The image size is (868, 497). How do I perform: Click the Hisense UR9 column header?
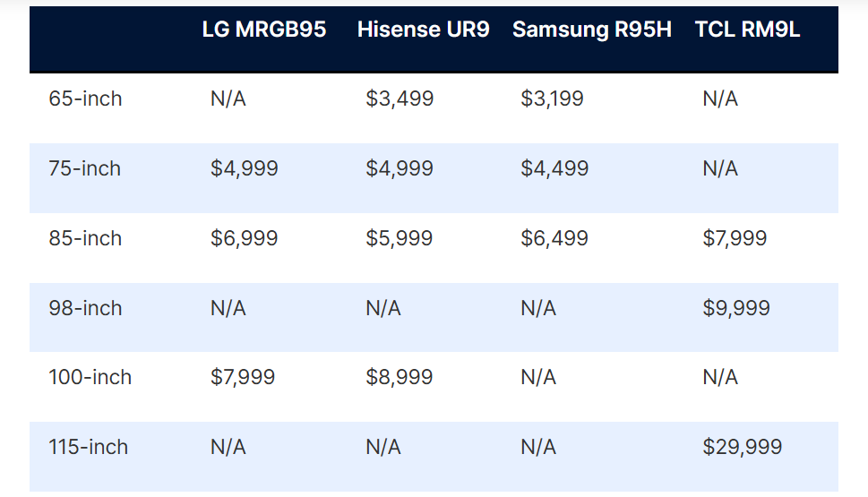(423, 30)
